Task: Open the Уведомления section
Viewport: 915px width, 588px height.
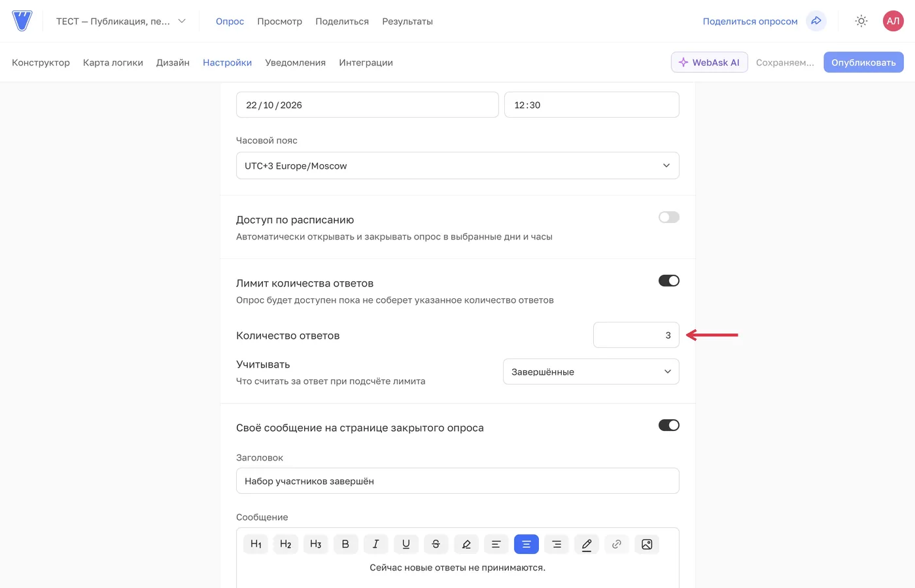Action: pyautogui.click(x=296, y=63)
